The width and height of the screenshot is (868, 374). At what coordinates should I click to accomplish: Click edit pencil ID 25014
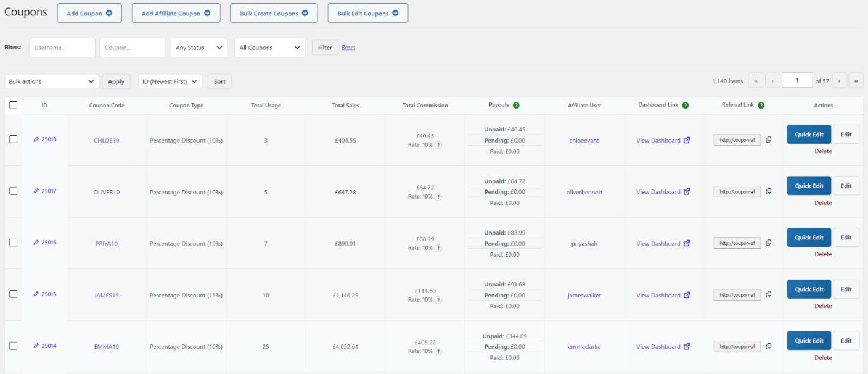click(36, 346)
